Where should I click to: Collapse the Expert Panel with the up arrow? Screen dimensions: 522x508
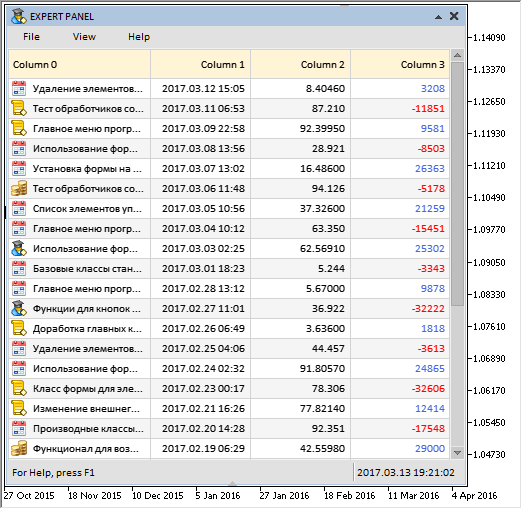tap(439, 16)
